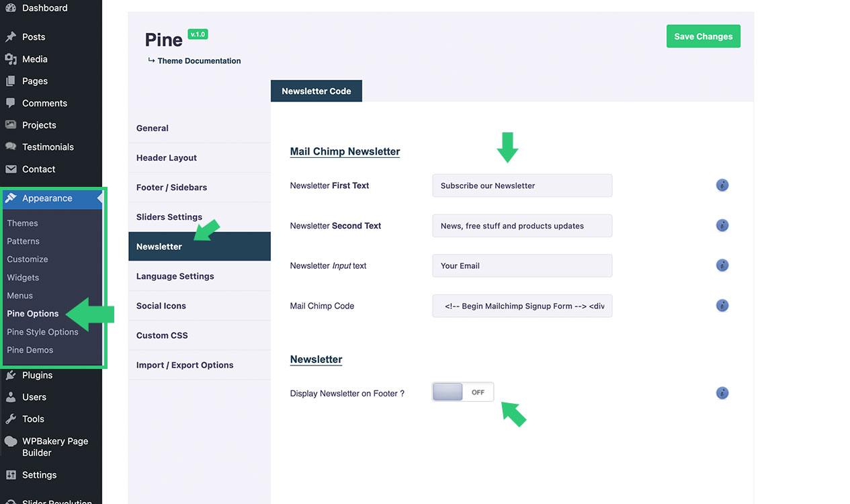Click the Mail Chimp Code field
Screen dimensions: 850x504
[522, 306]
